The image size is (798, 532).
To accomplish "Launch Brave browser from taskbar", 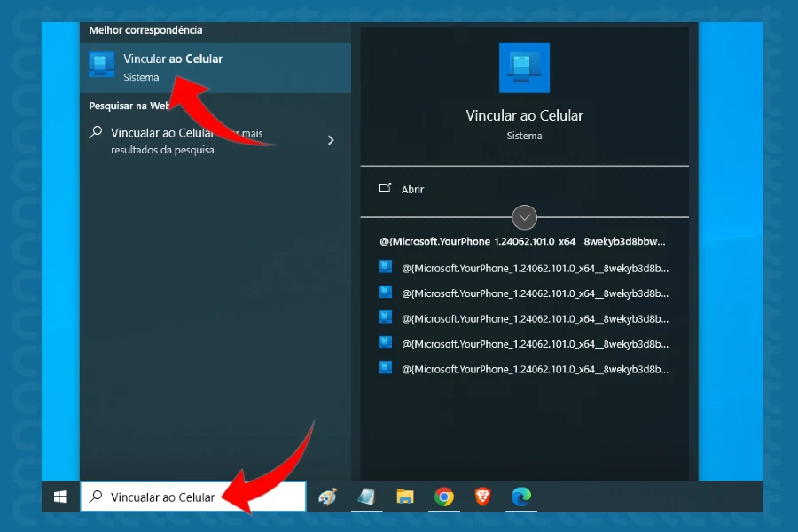I will (483, 497).
